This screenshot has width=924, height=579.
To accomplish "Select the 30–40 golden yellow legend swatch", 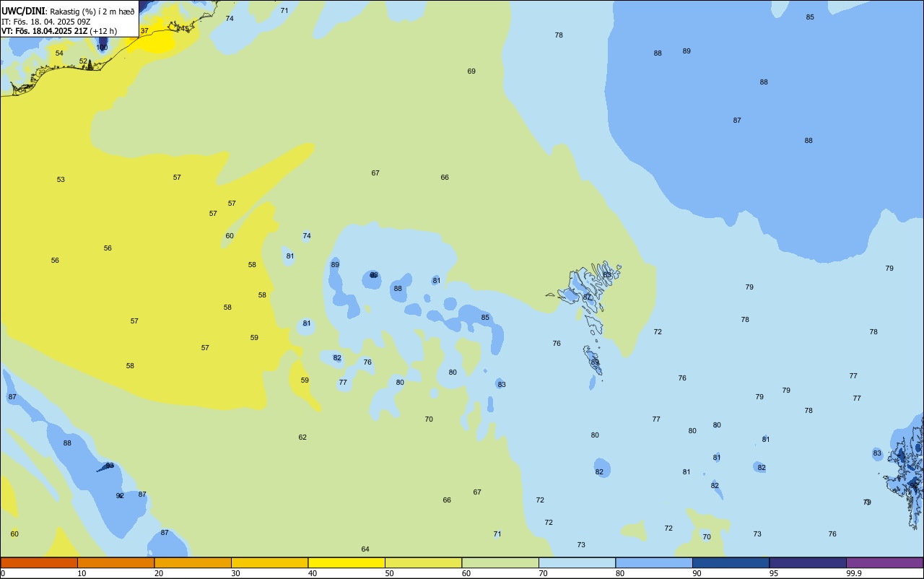I will 269,562.
